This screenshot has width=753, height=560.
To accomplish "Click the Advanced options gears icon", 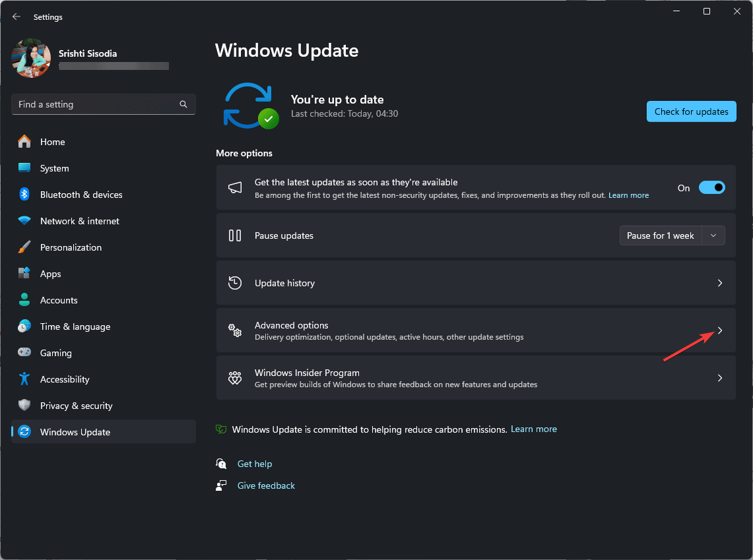I will pyautogui.click(x=235, y=330).
